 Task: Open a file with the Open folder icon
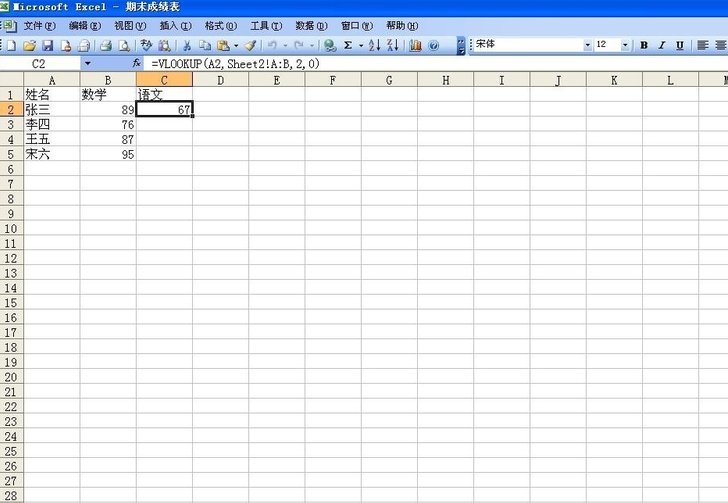(30, 45)
